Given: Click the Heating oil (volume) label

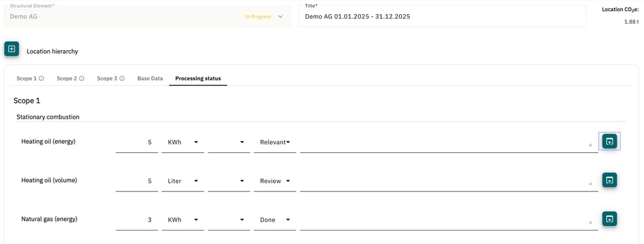Looking at the screenshot, I should tap(49, 180).
